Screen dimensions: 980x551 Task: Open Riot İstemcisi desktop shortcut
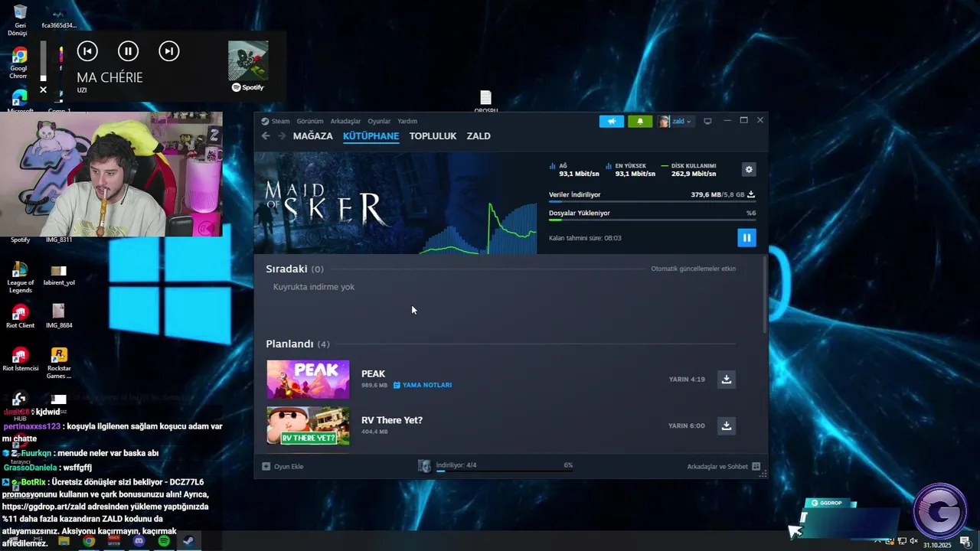[20, 359]
